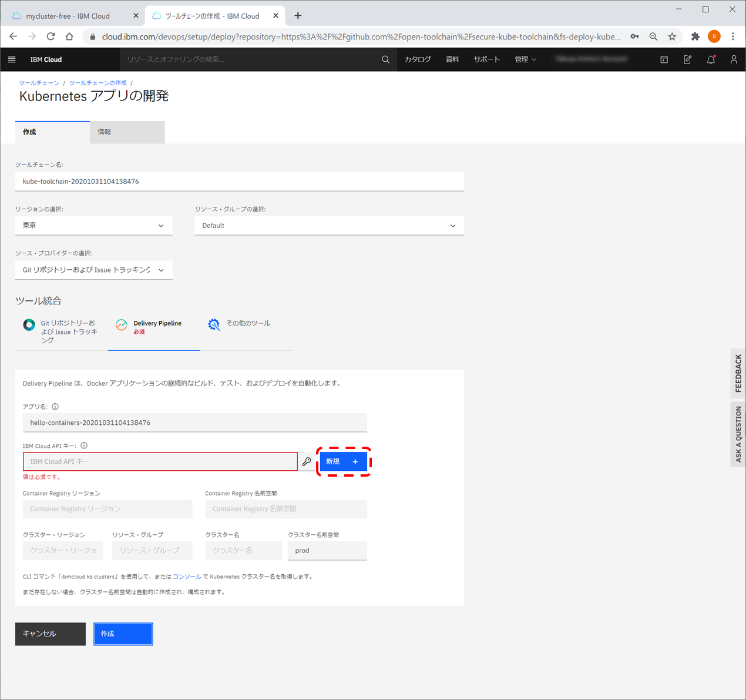Click the saved password key icon in address bar
Screen dimensions: 746x700
pyautogui.click(x=635, y=36)
